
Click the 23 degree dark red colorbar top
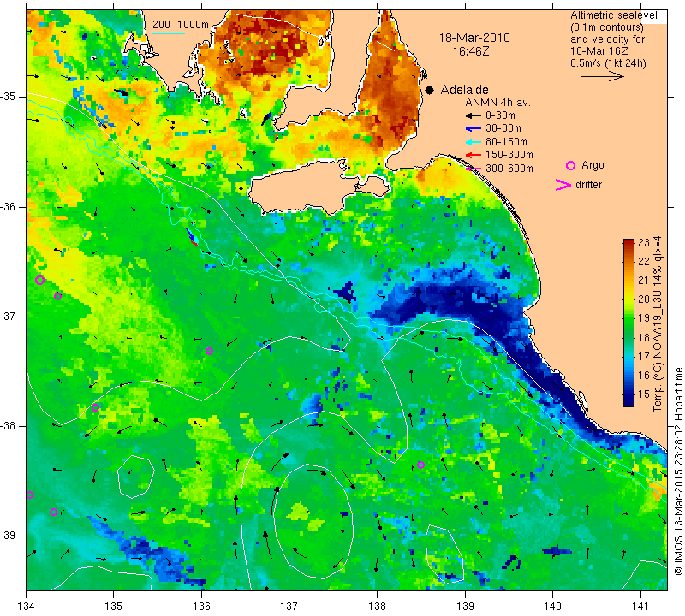(x=628, y=242)
